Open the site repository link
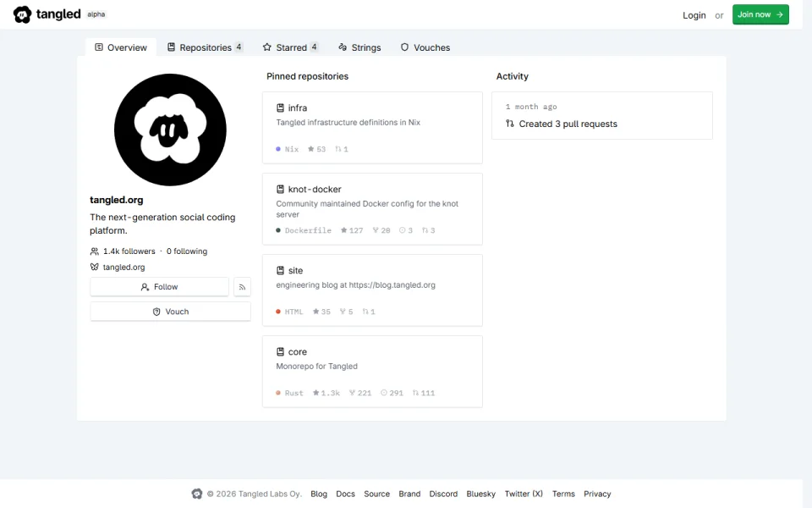Viewport: 812px width, 508px height. 296,271
